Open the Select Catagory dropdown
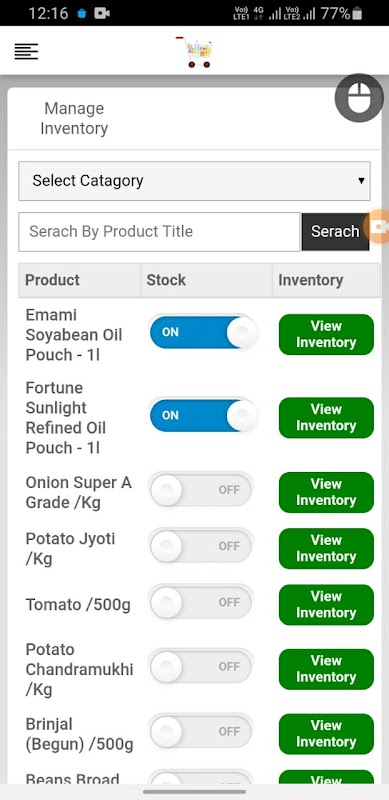Image resolution: width=389 pixels, height=800 pixels. [194, 181]
